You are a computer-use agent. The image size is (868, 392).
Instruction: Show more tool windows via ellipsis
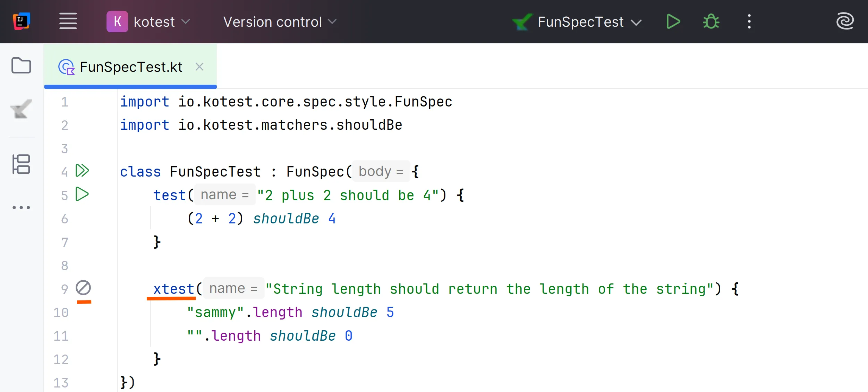point(21,207)
